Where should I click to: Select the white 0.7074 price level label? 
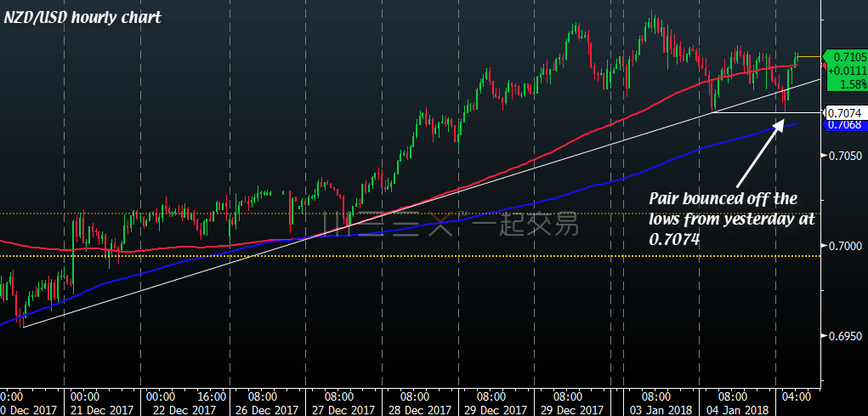(x=844, y=113)
